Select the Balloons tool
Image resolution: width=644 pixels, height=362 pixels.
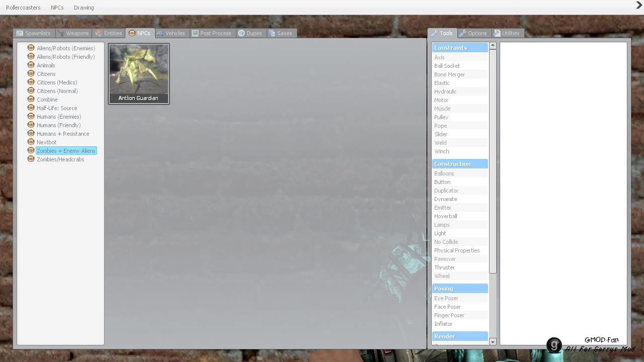460,173
